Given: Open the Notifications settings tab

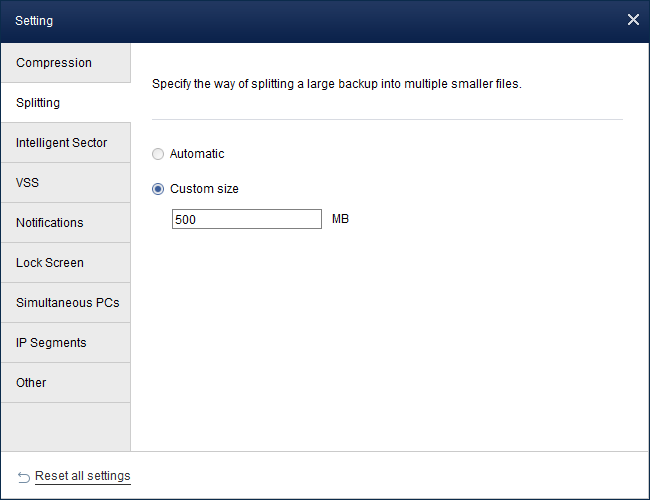Looking at the screenshot, I should tap(65, 223).
